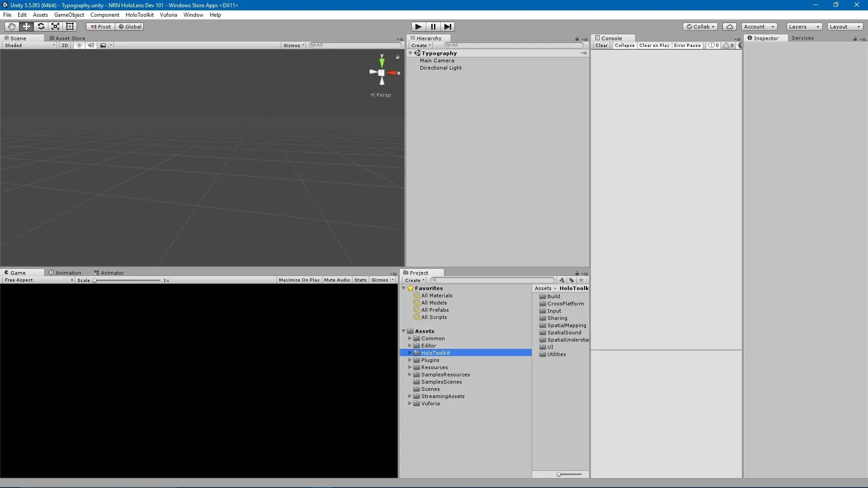Open the Shaded draw mode dropdown
The height and width of the screenshot is (488, 868).
30,45
